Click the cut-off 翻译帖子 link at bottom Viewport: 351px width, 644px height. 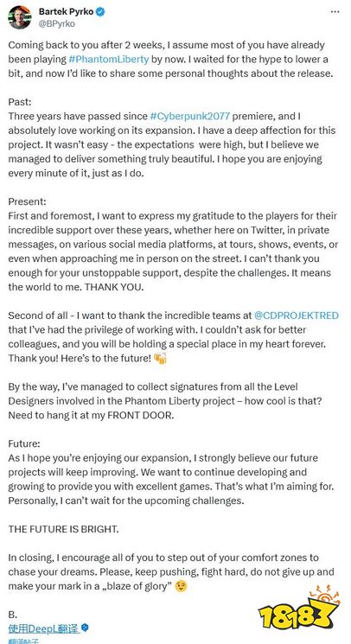click(x=22, y=641)
